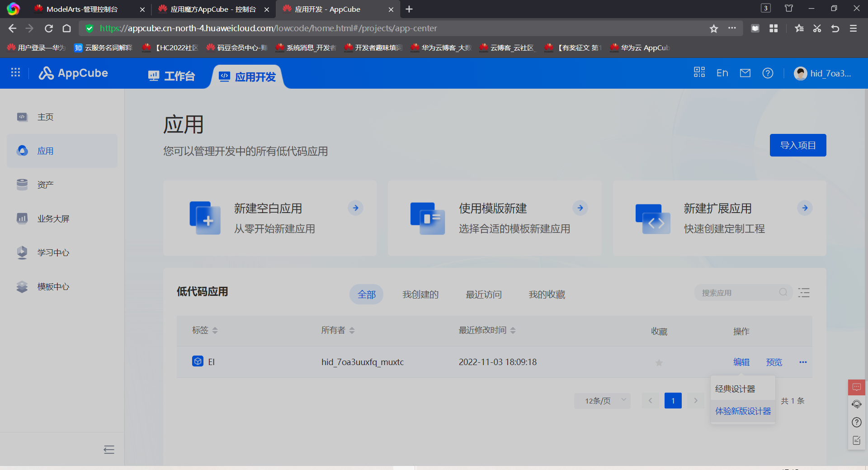Open the customer service headset widget

point(857,404)
